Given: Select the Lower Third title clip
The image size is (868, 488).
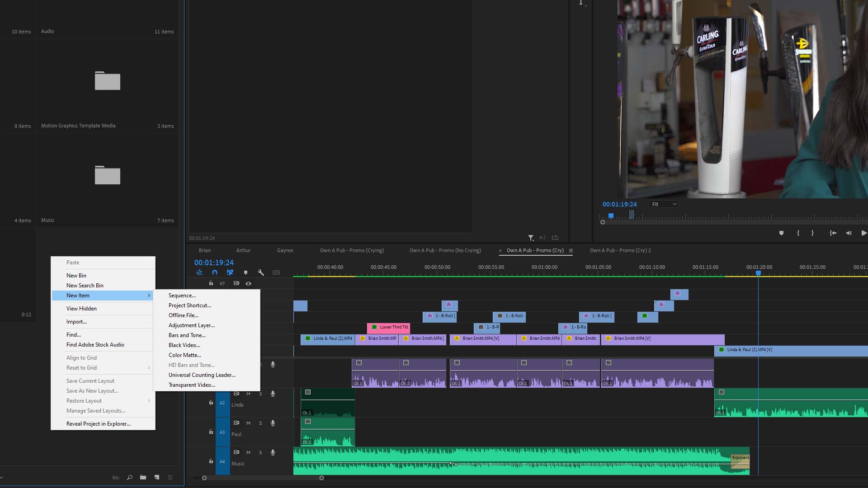Looking at the screenshot, I should [x=389, y=327].
